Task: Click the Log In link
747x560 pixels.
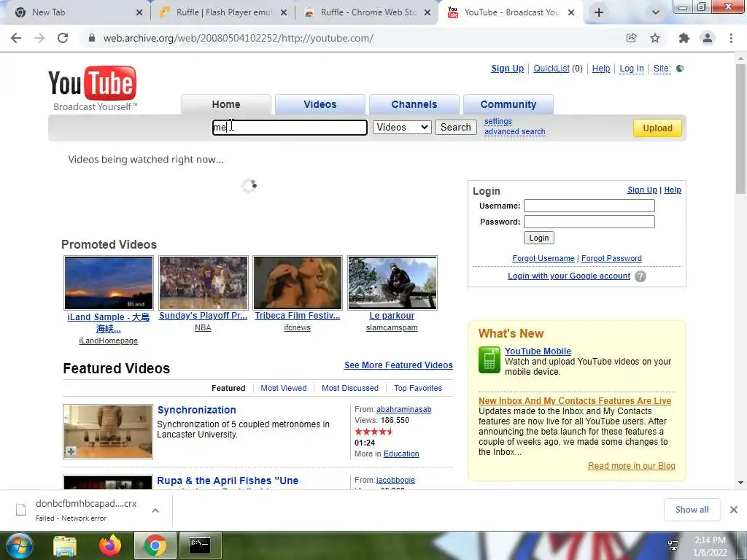Action: [632, 69]
